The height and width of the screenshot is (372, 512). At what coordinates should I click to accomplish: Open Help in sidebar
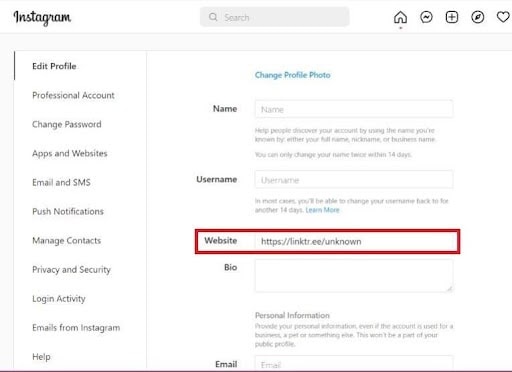point(41,357)
